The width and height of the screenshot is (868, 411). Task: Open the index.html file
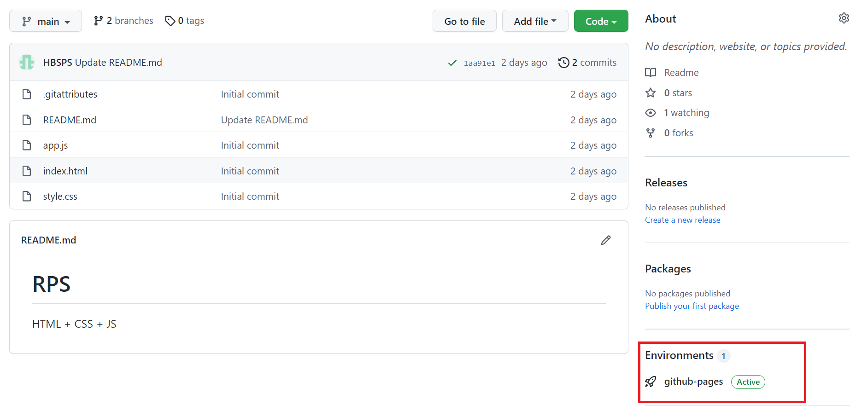[x=65, y=171]
